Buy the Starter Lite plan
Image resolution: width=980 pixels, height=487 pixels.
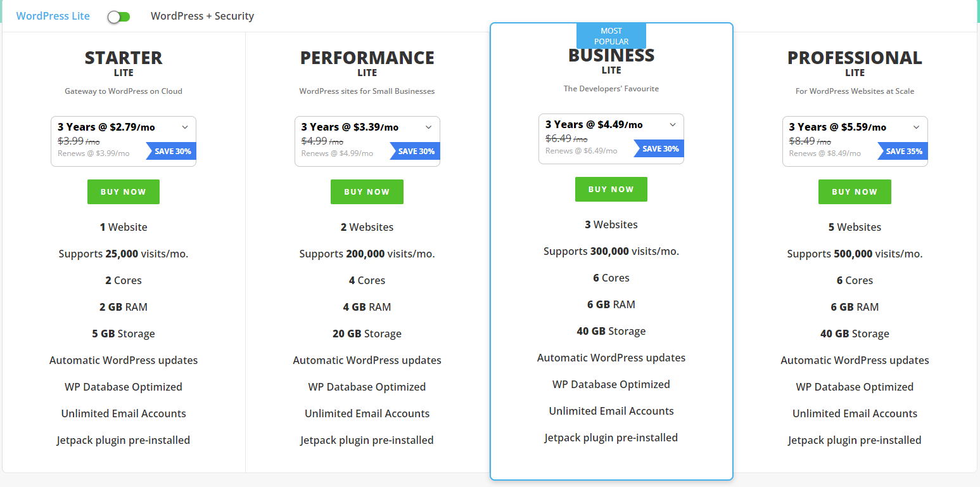point(124,192)
